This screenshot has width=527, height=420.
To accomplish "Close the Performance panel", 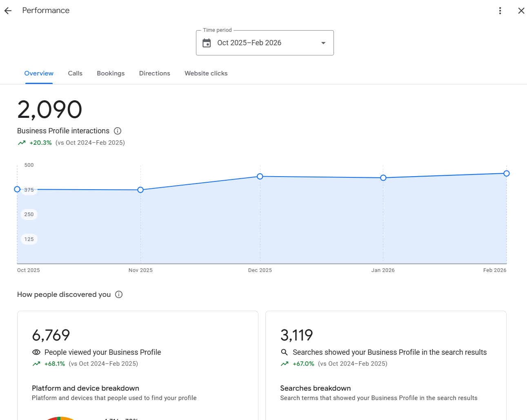I will tap(521, 11).
